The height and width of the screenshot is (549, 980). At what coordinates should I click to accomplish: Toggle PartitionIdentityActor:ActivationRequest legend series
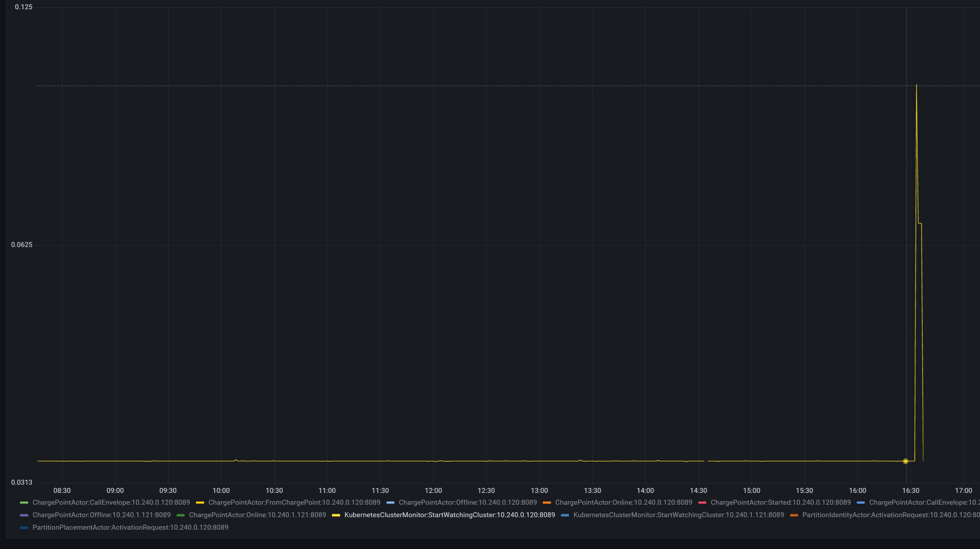(x=891, y=515)
